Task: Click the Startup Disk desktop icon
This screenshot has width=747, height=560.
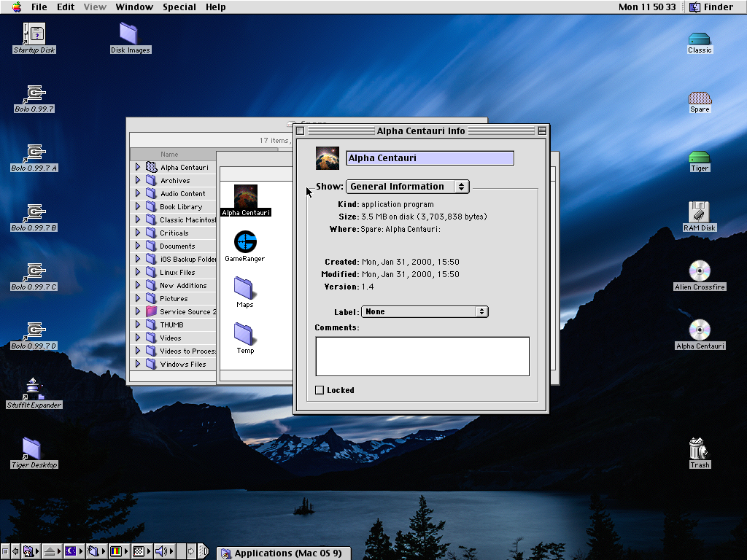Action: click(34, 34)
